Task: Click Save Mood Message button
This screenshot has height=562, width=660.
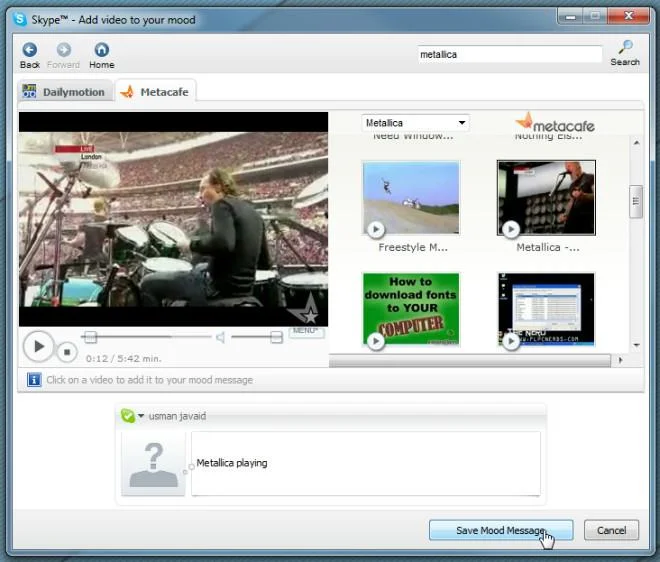Action: pyautogui.click(x=501, y=530)
